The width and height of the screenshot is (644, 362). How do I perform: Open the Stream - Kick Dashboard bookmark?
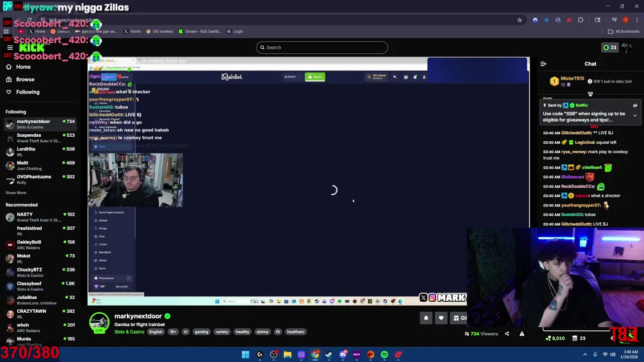[x=200, y=31]
